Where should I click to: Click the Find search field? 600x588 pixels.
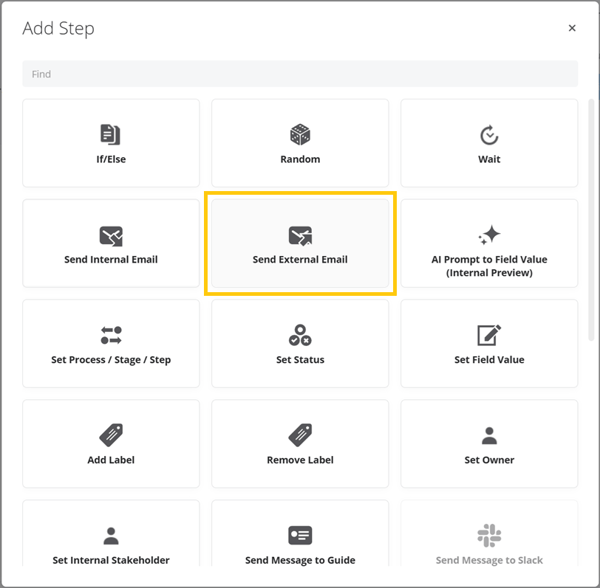[300, 74]
